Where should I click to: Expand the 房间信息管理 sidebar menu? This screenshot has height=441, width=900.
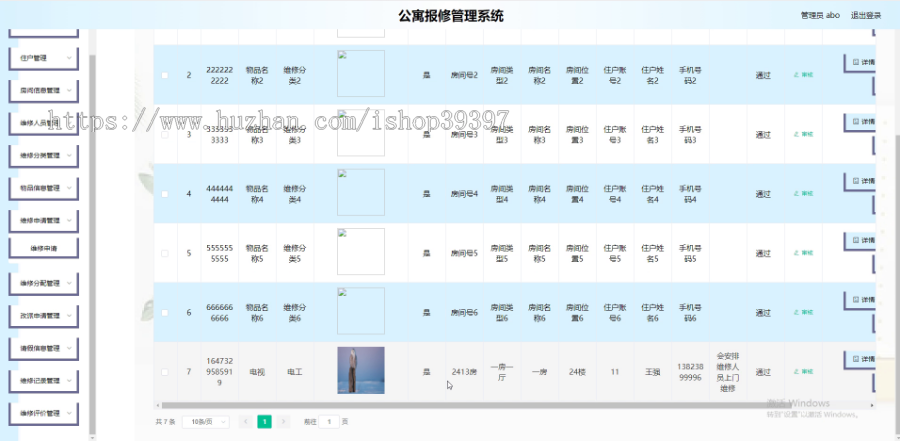(x=44, y=91)
